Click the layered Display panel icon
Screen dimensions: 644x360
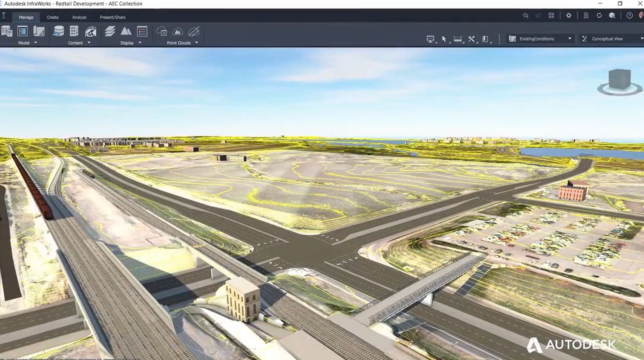[x=110, y=30]
